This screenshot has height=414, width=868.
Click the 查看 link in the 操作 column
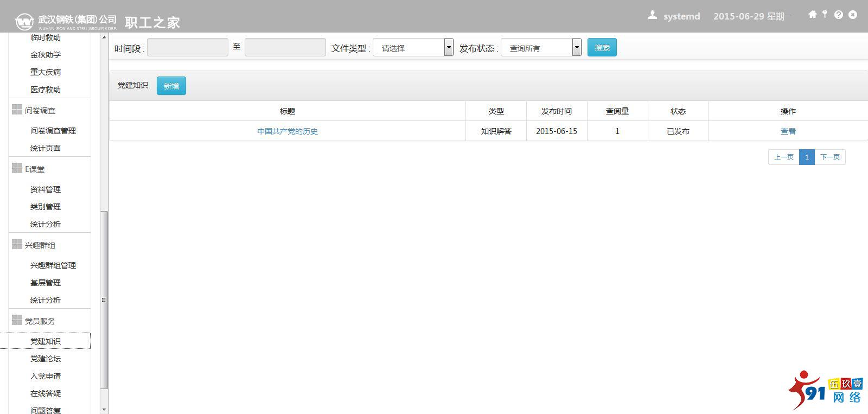tap(788, 131)
